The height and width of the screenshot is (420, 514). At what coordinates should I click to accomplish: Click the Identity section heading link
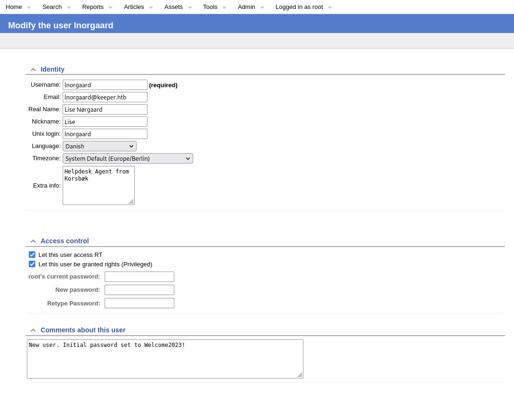52,69
